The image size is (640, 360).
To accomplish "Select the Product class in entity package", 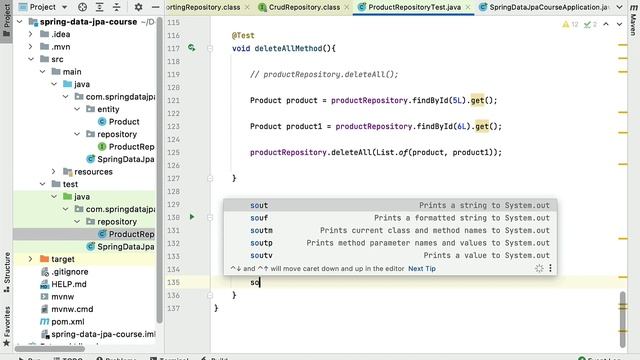I will (119, 122).
